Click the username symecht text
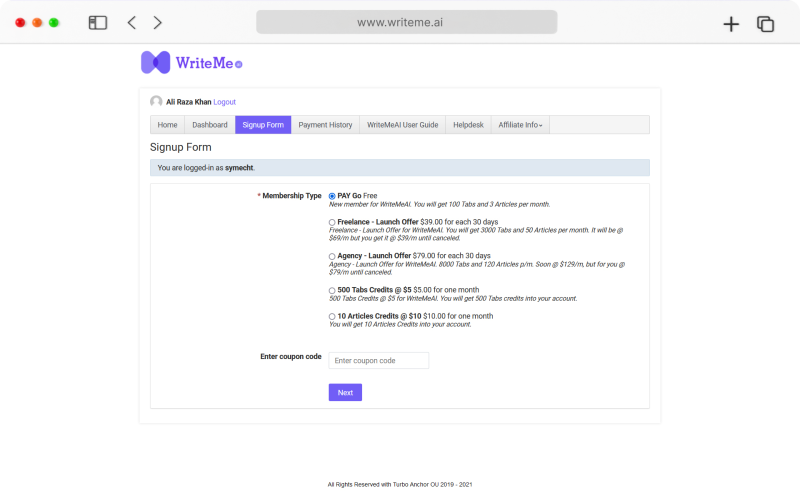 (239, 168)
